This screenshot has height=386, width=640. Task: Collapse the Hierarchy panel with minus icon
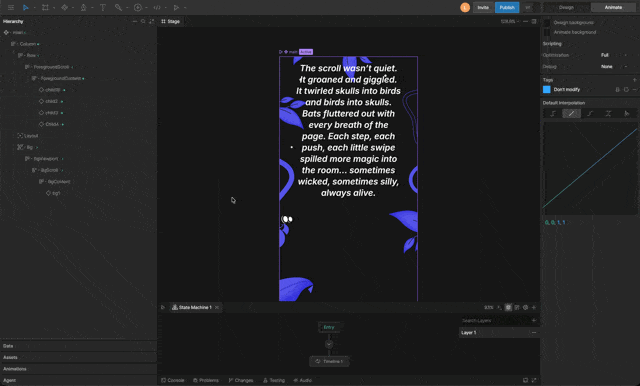135,21
